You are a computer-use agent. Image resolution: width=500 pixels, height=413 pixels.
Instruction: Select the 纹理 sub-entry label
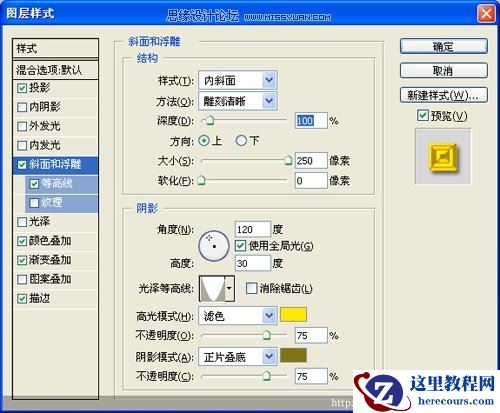pyautogui.click(x=52, y=202)
